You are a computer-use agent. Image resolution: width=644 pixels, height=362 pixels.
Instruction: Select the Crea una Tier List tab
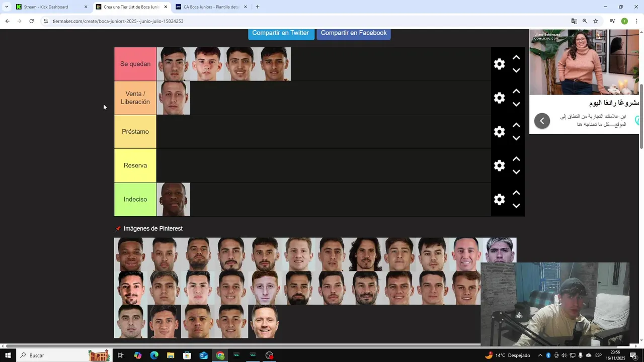[x=131, y=7]
